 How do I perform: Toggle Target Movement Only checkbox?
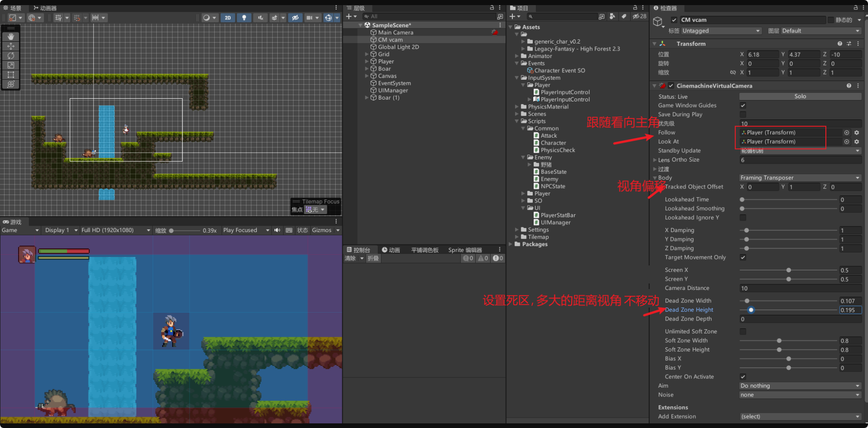click(743, 258)
